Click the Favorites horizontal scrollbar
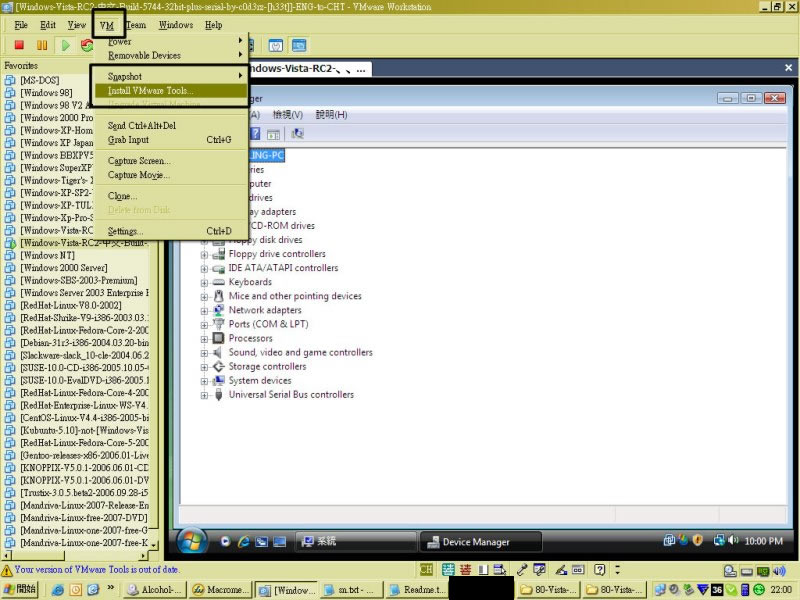Viewport: 800px width, 600px height. (x=76, y=555)
